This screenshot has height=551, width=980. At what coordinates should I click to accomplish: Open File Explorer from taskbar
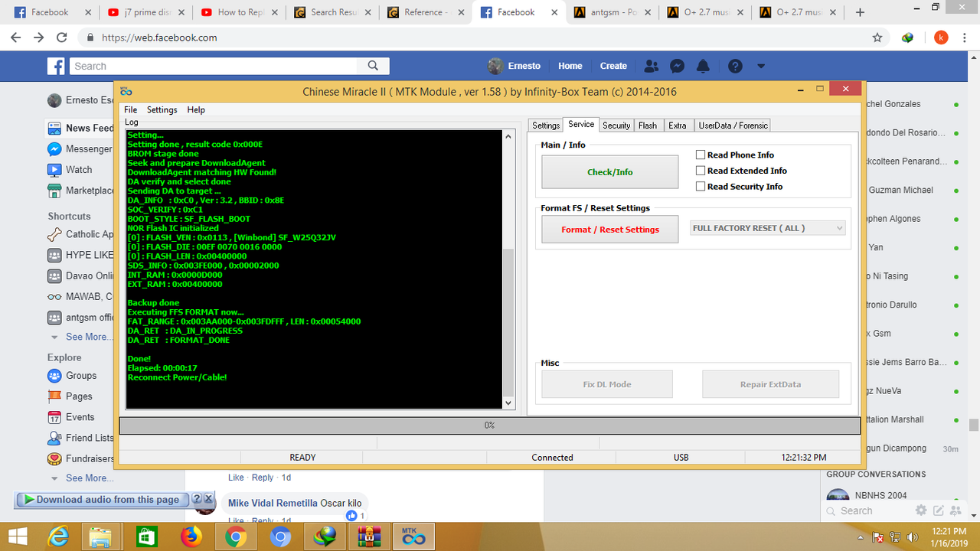coord(101,536)
